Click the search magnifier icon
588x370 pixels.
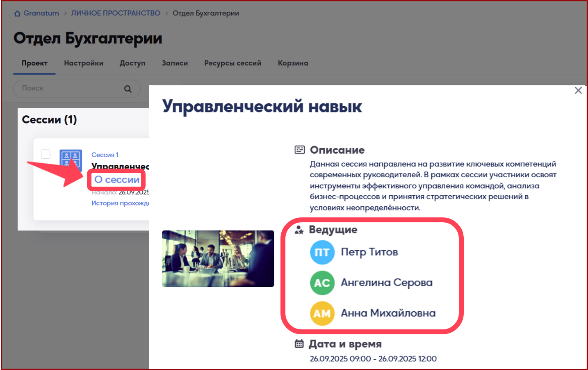pyautogui.click(x=128, y=89)
